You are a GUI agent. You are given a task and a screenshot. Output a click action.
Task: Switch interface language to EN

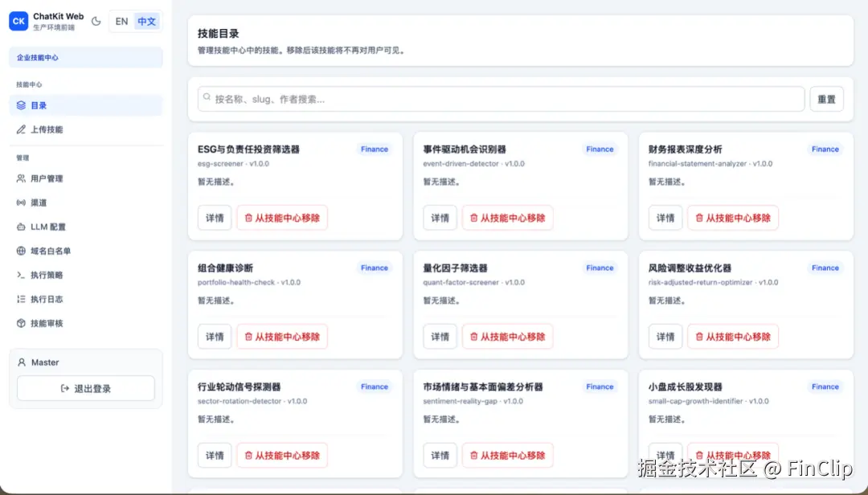121,21
